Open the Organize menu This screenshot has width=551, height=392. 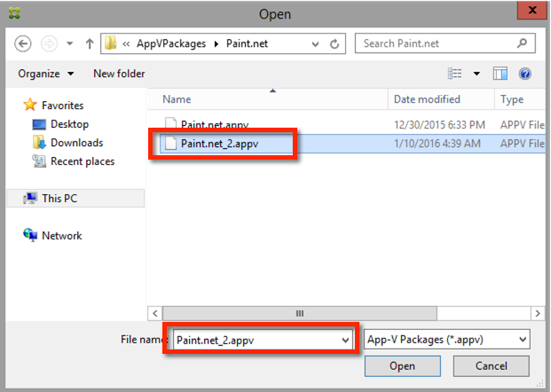[x=46, y=74]
